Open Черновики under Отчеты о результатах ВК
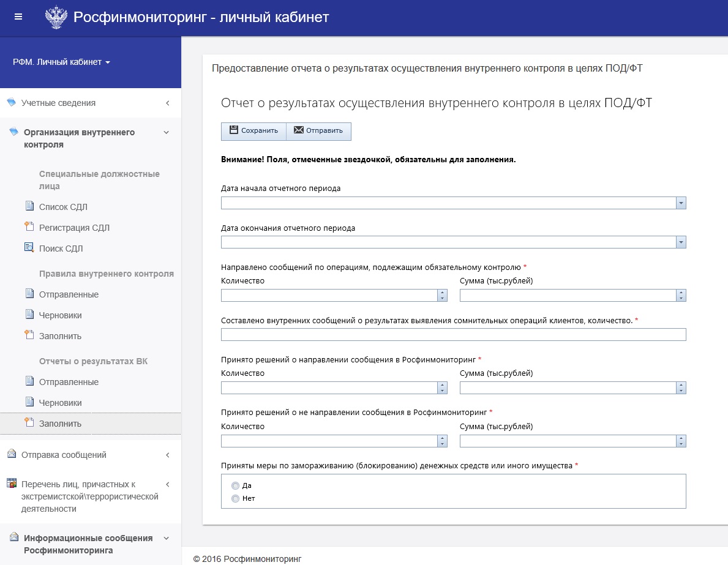The height and width of the screenshot is (565, 728). 61,403
